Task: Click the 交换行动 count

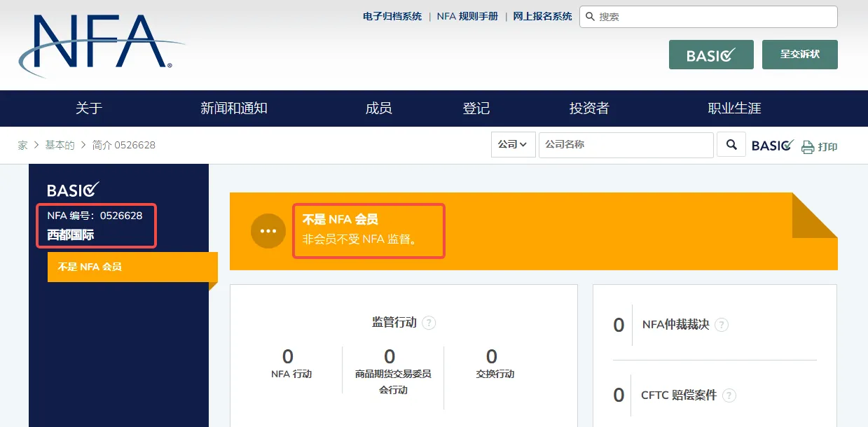Action: [492, 356]
